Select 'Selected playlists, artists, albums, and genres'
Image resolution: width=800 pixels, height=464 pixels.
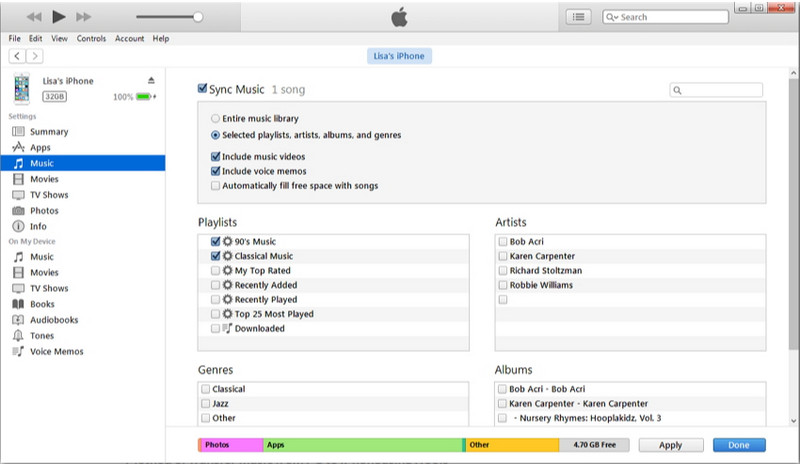(x=215, y=135)
